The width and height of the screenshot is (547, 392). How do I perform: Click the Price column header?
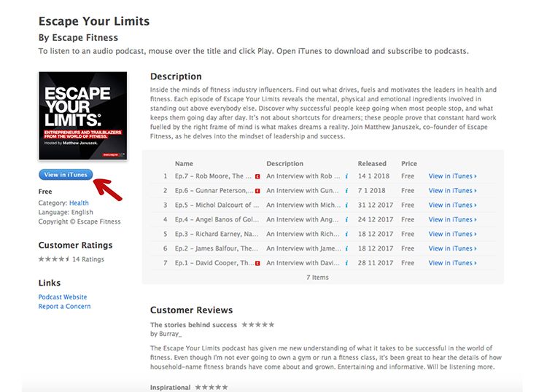409,164
